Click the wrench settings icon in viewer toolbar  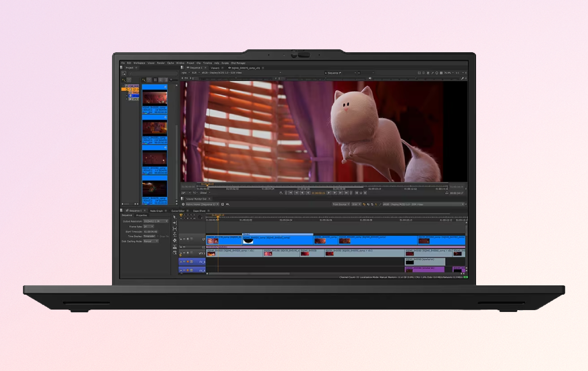pyautogui.click(x=462, y=78)
